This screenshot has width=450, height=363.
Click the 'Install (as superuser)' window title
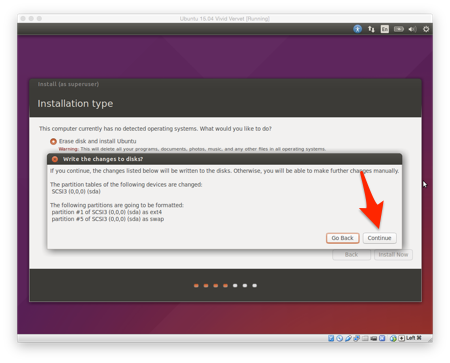pos(68,84)
